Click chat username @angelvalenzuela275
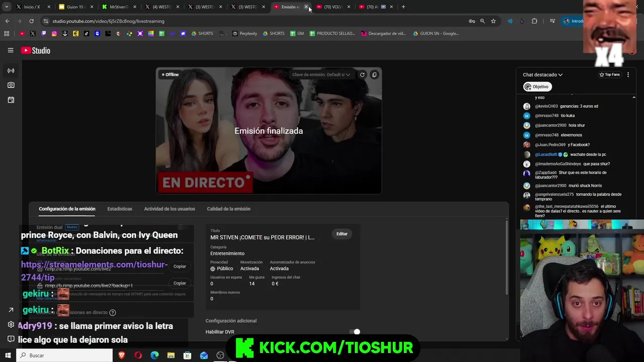 (554, 195)
